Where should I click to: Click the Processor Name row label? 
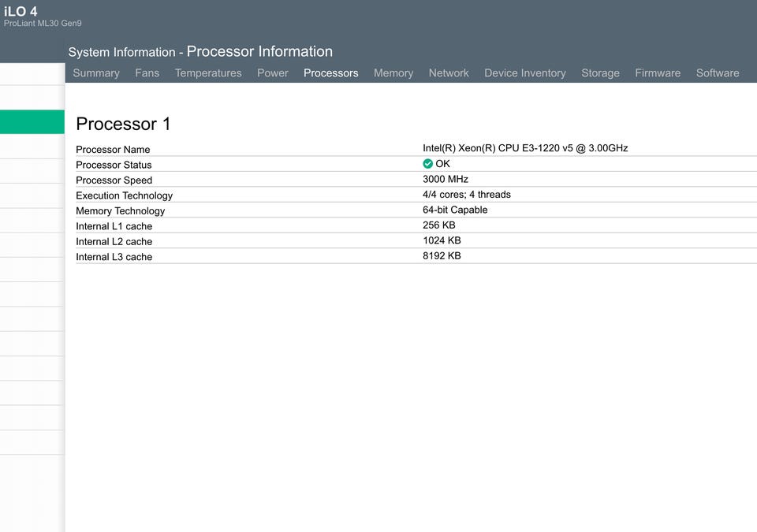(x=113, y=150)
